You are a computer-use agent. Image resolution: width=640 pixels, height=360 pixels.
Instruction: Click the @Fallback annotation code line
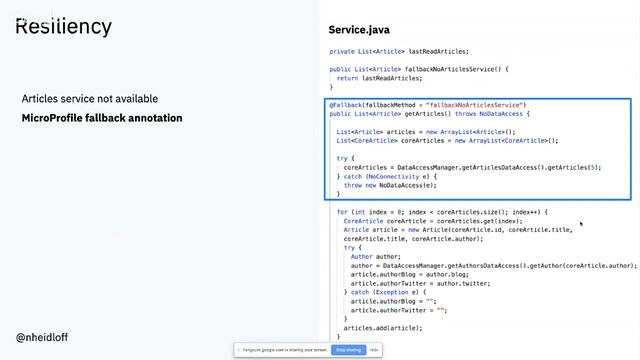(428, 105)
